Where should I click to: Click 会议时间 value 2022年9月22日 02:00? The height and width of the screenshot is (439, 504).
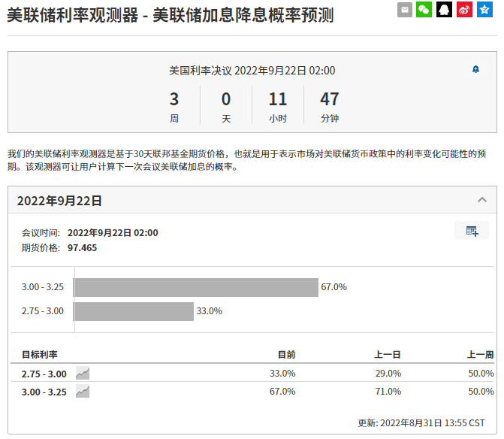[x=113, y=233]
